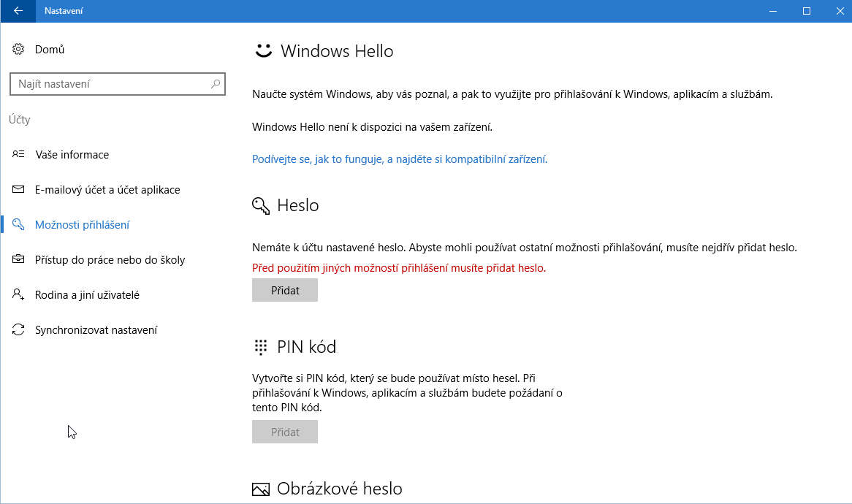Open Synchronizovat nastavení section
Screen dimensions: 852x504
point(96,330)
